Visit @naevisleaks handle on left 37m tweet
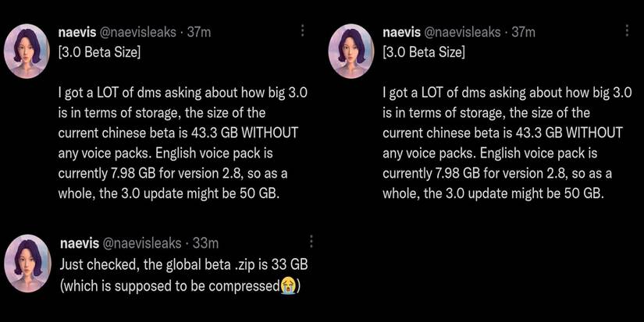This screenshot has height=322, width=644. 137,32
